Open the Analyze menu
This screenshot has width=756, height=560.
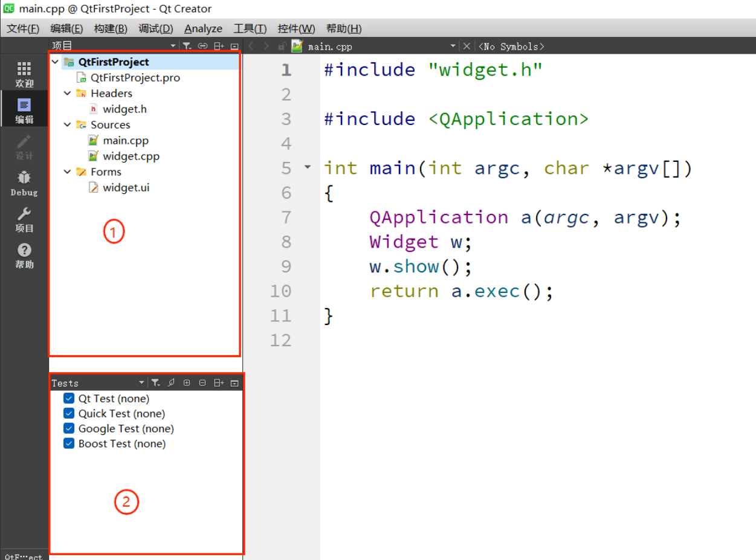point(203,28)
